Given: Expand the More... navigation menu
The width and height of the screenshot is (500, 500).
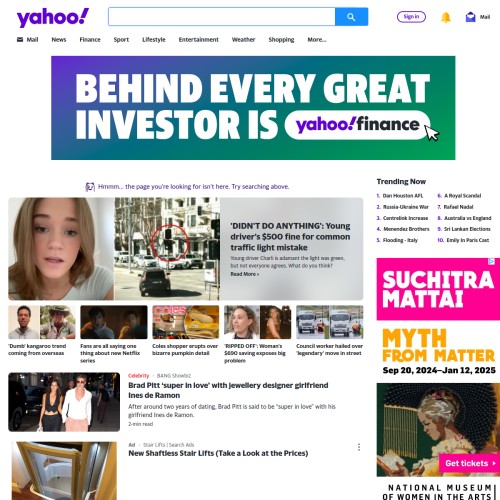Looking at the screenshot, I should coord(317,40).
